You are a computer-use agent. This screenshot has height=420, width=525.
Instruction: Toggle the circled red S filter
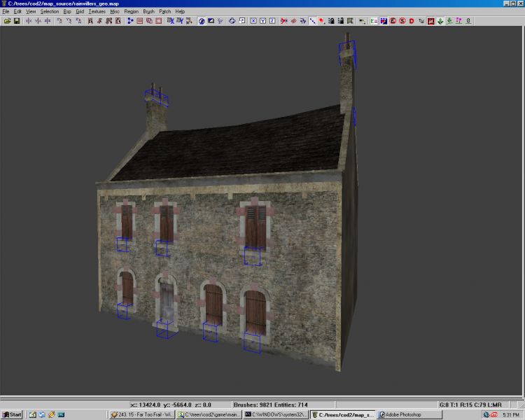pos(402,21)
